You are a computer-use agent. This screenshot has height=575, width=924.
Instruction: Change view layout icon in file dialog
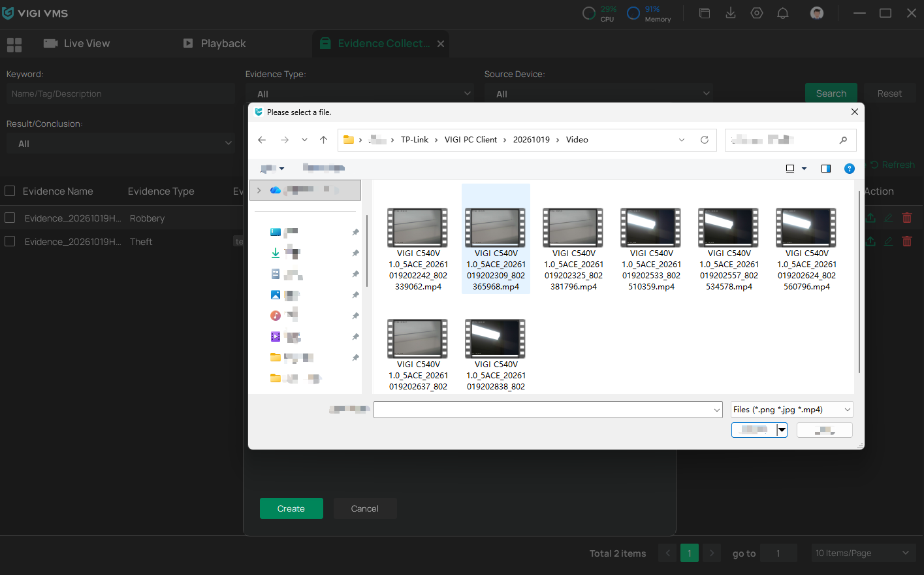pyautogui.click(x=790, y=169)
